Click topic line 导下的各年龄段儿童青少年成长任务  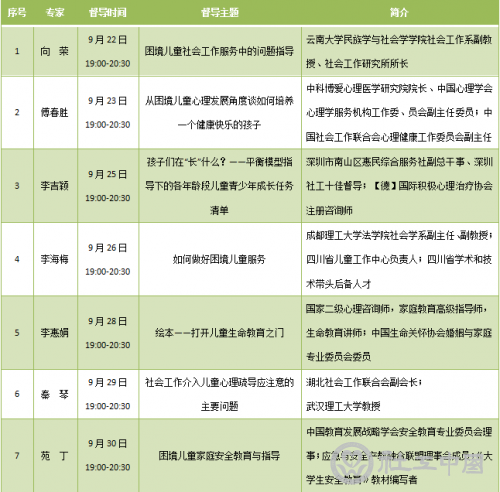tap(219, 186)
